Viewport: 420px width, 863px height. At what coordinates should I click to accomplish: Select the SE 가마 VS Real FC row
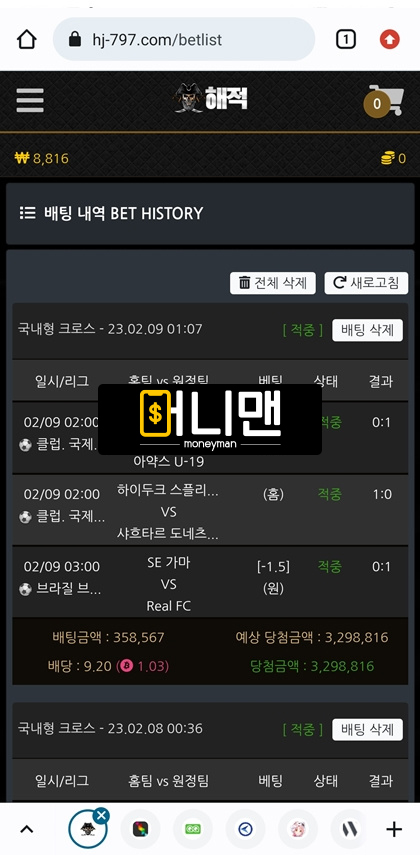(x=210, y=583)
